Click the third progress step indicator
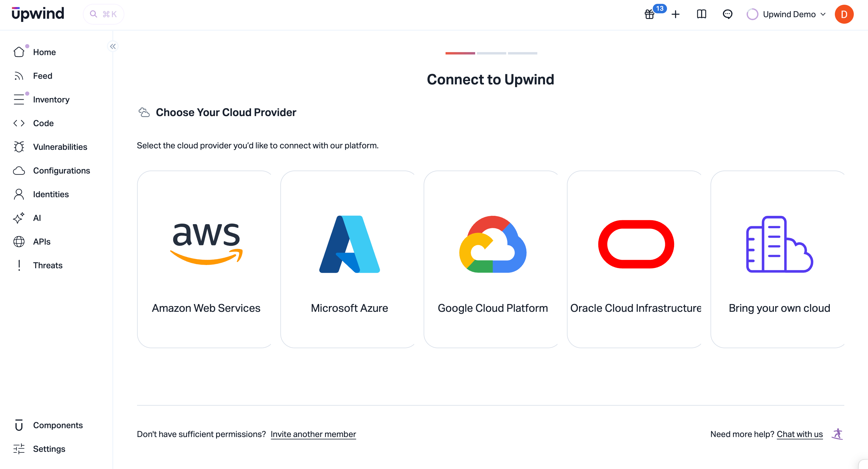This screenshot has width=868, height=469. (x=523, y=53)
